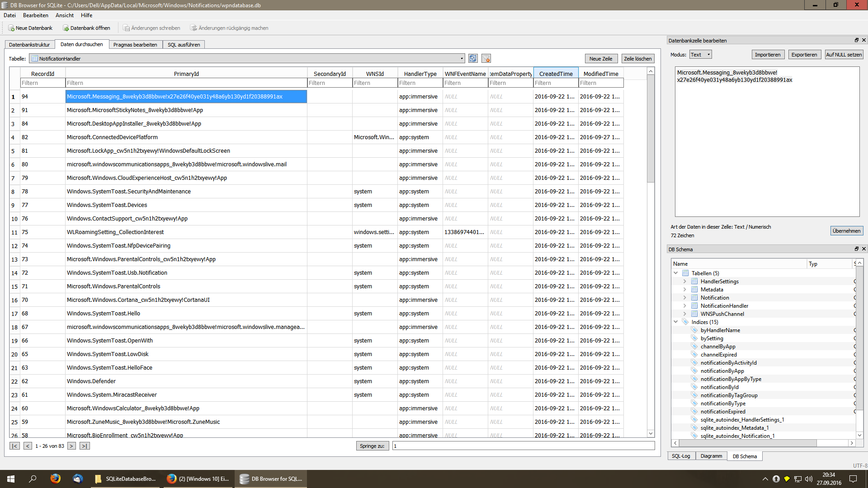
Task: Click the refresh table data icon
Action: pos(473,58)
